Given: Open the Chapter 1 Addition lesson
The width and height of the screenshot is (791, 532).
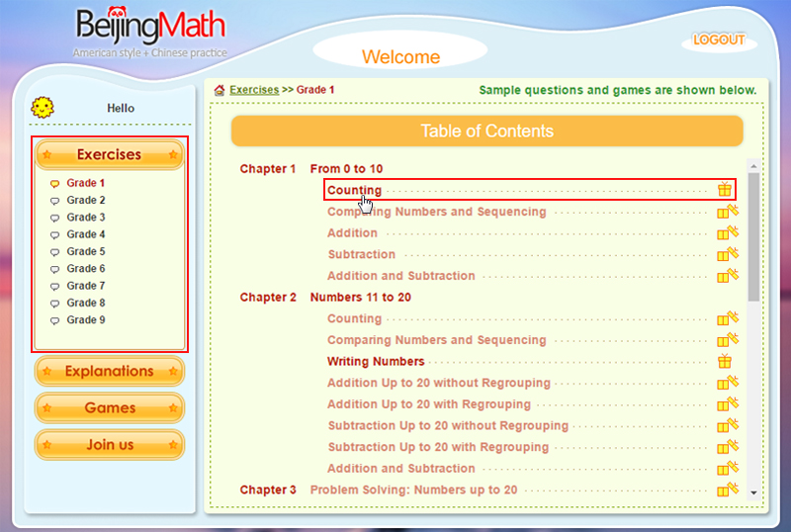Looking at the screenshot, I should pyautogui.click(x=352, y=232).
